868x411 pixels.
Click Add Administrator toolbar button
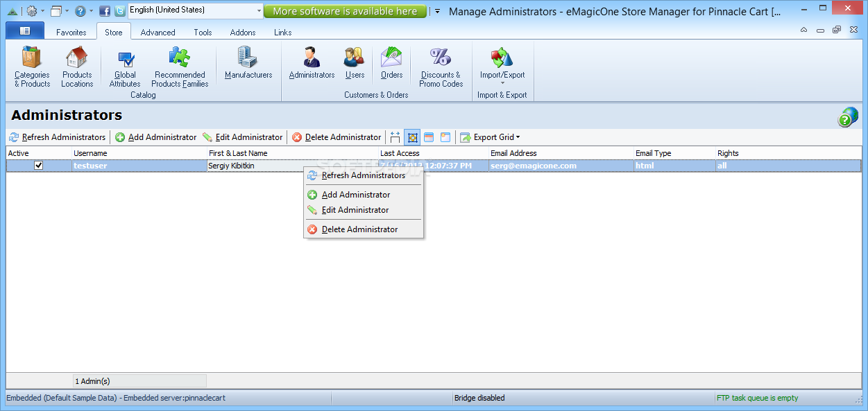[156, 137]
